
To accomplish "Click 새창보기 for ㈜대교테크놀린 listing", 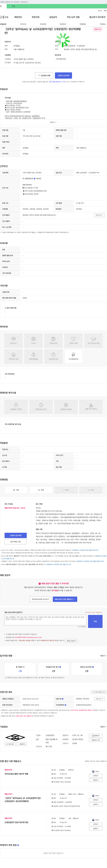I will tap(96, 780).
